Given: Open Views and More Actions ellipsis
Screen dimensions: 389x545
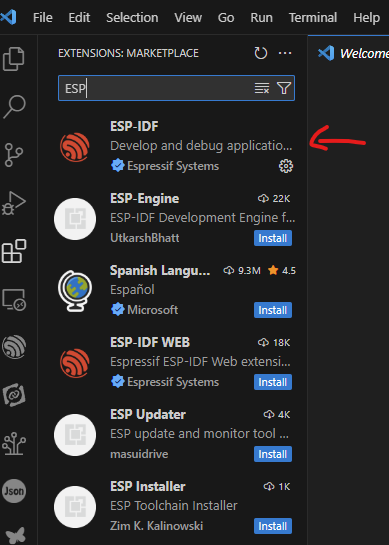Looking at the screenshot, I should tap(285, 53).
